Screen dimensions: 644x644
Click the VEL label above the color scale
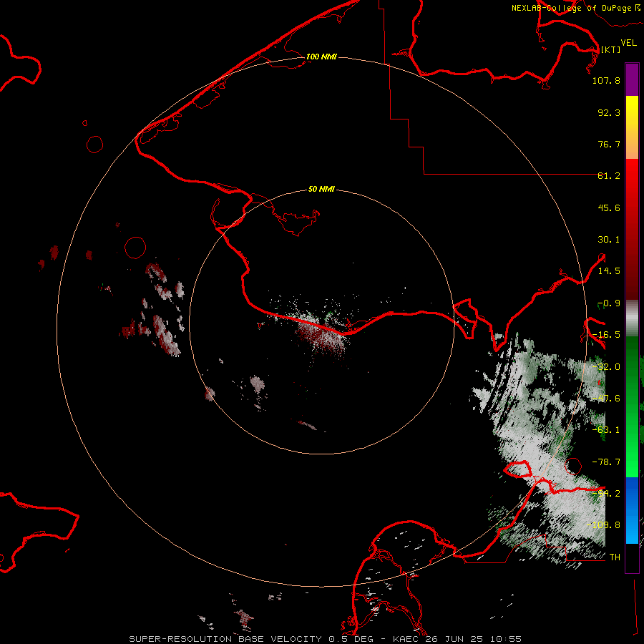click(x=628, y=42)
